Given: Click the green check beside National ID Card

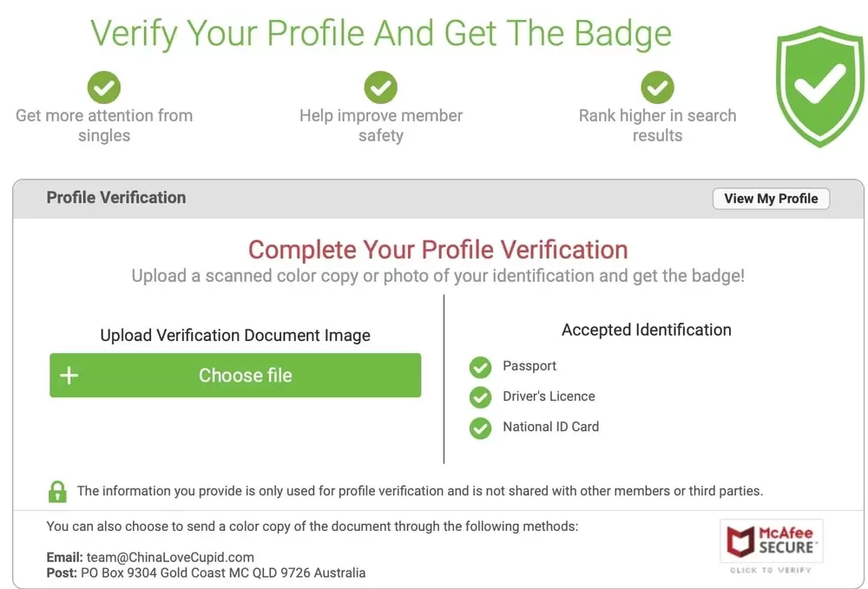Looking at the screenshot, I should click(480, 428).
